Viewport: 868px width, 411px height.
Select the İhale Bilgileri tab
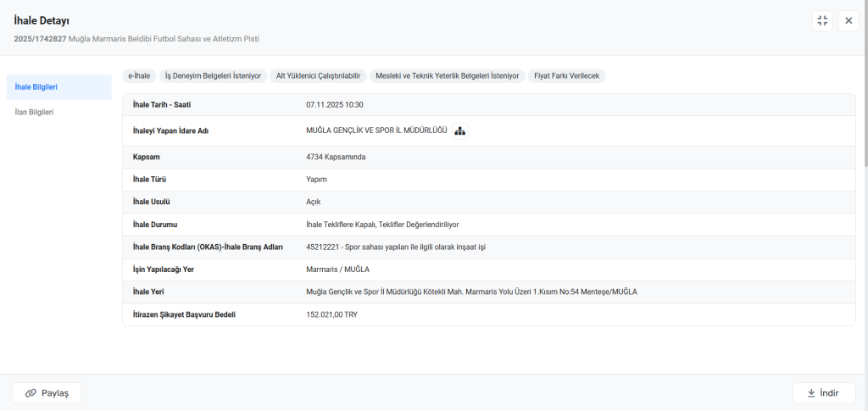[x=58, y=87]
